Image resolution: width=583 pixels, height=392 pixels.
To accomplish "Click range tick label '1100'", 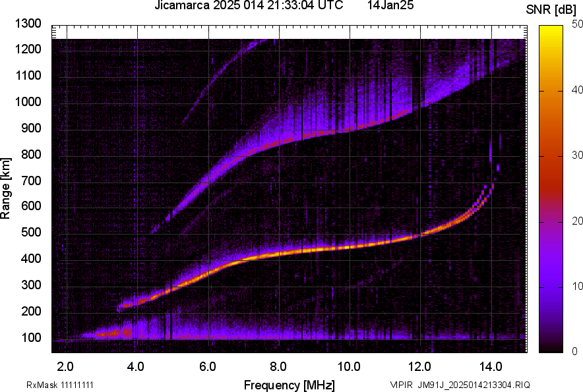I will pos(28,75).
